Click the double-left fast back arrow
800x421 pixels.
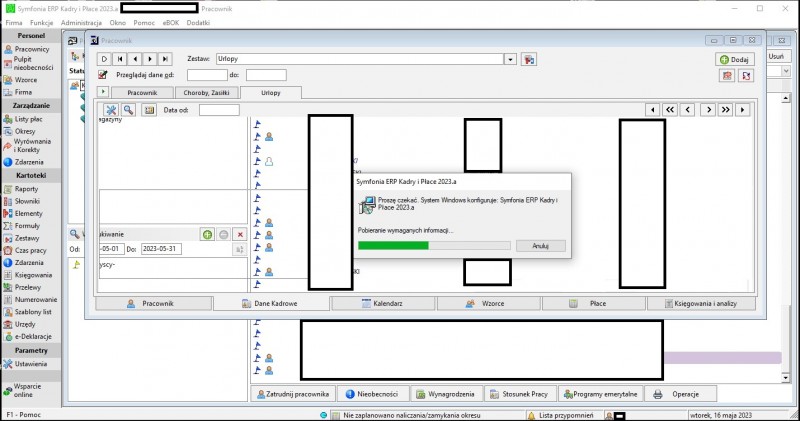pos(670,110)
